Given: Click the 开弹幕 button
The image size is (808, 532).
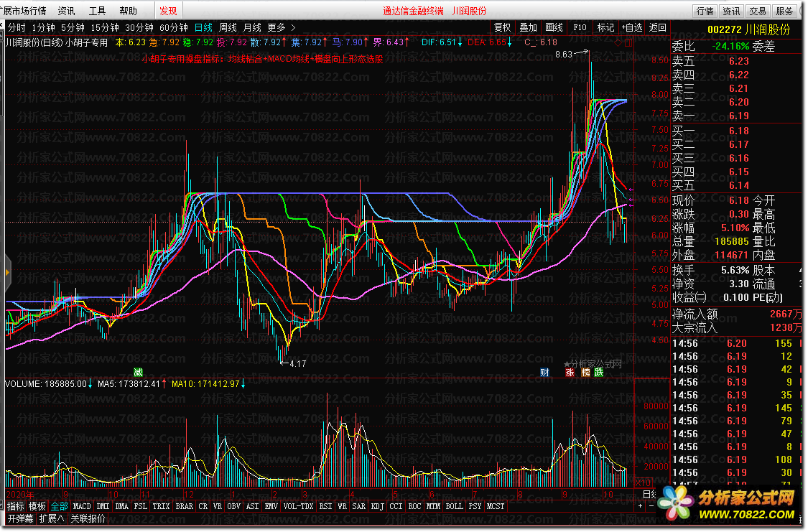Looking at the screenshot, I should pos(21,519).
